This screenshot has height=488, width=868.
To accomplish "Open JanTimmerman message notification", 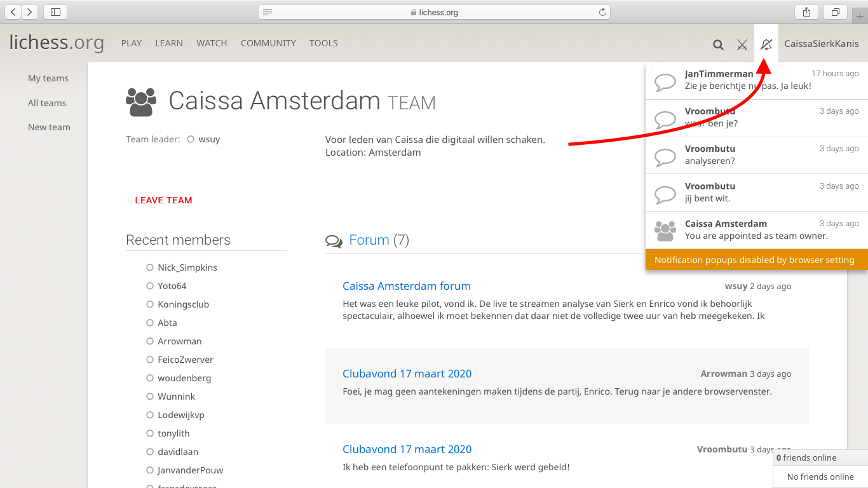I will [756, 81].
